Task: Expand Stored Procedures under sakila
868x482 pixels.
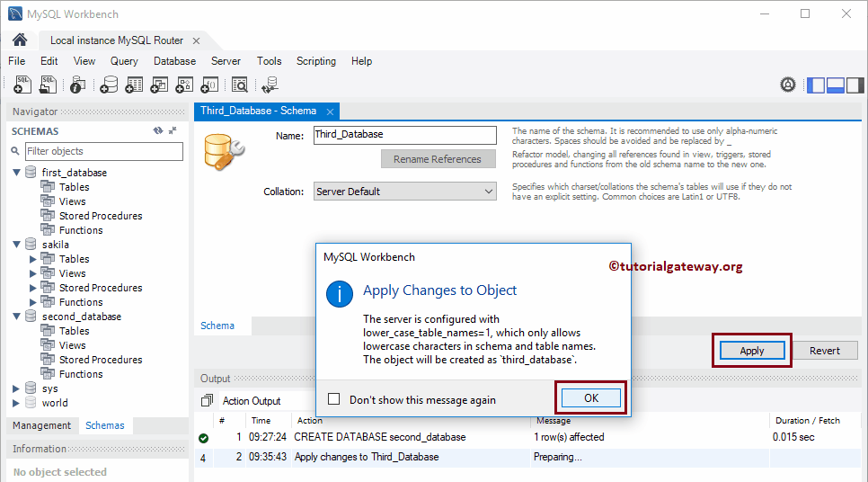Action: click(x=32, y=288)
